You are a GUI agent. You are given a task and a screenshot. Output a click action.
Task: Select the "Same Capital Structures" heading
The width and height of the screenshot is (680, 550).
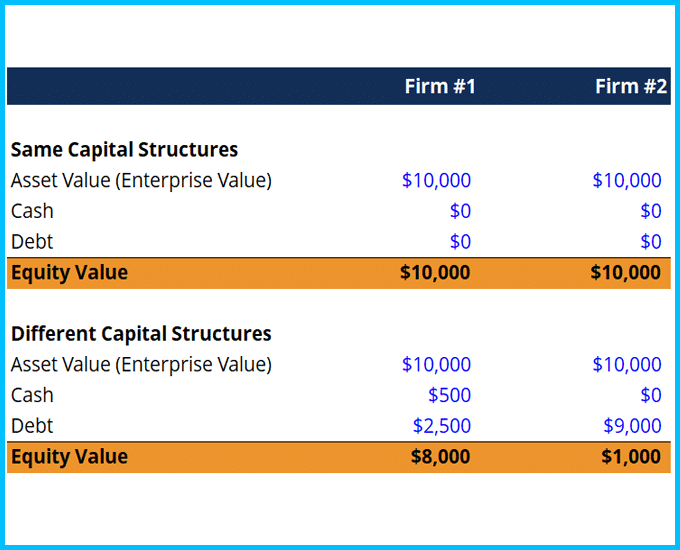[x=124, y=150]
